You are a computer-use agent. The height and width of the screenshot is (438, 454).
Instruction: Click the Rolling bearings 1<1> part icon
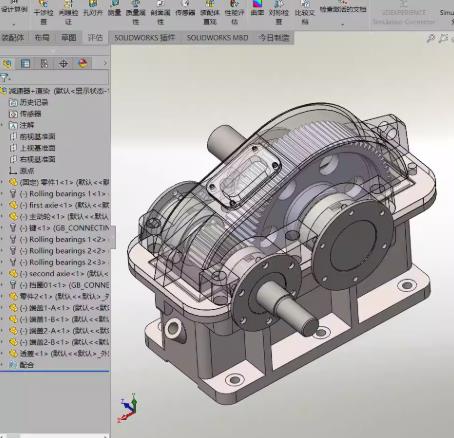click(13, 193)
